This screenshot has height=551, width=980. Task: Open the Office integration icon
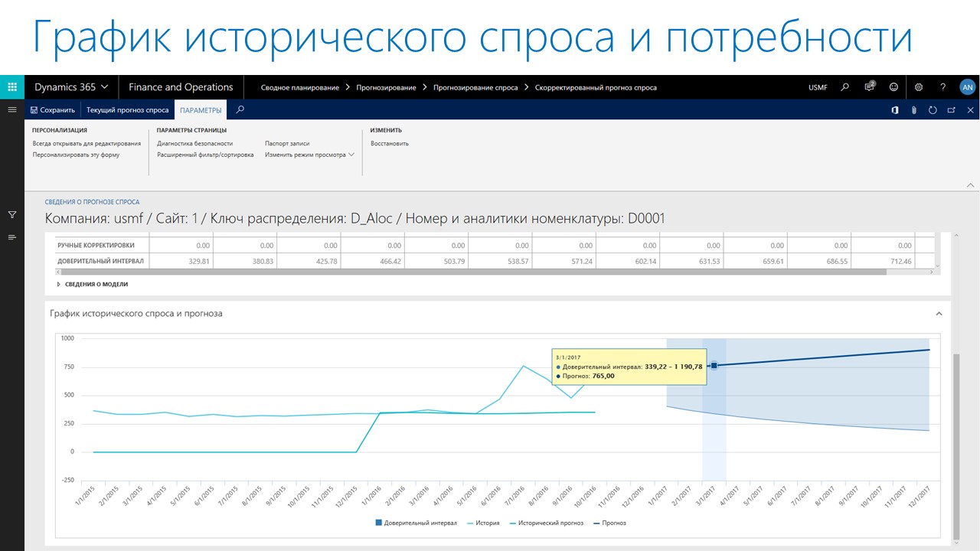(x=894, y=110)
